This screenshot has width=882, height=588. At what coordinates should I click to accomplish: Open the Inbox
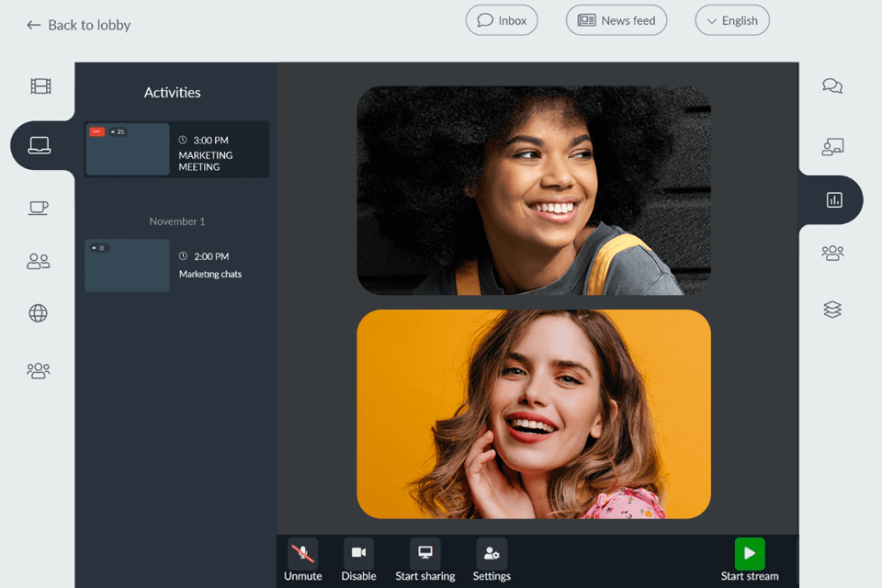point(502,19)
